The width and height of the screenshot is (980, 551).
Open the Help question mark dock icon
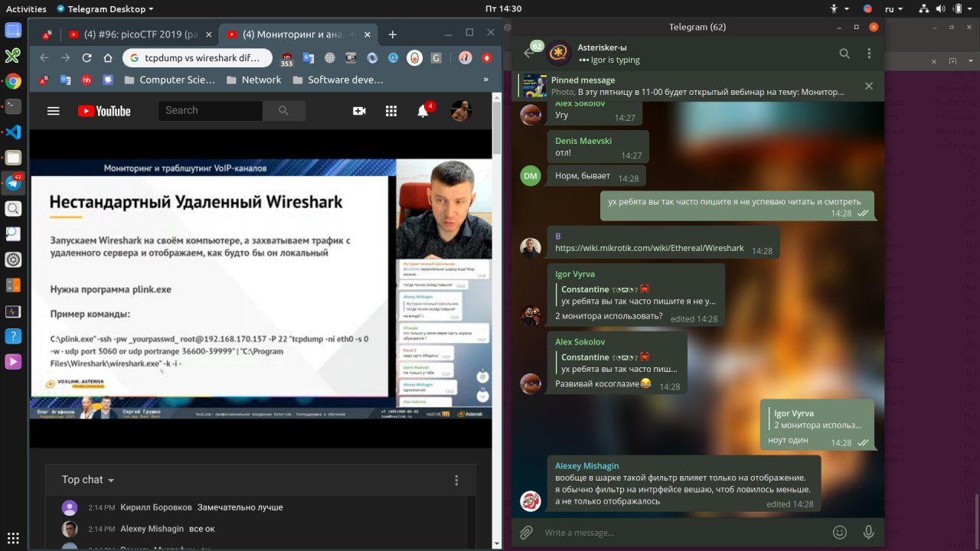pyautogui.click(x=13, y=336)
